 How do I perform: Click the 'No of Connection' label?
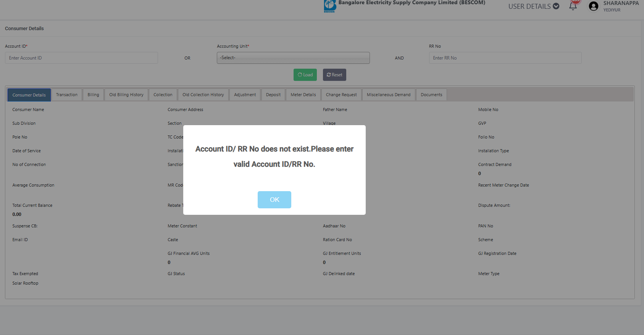pyautogui.click(x=29, y=164)
